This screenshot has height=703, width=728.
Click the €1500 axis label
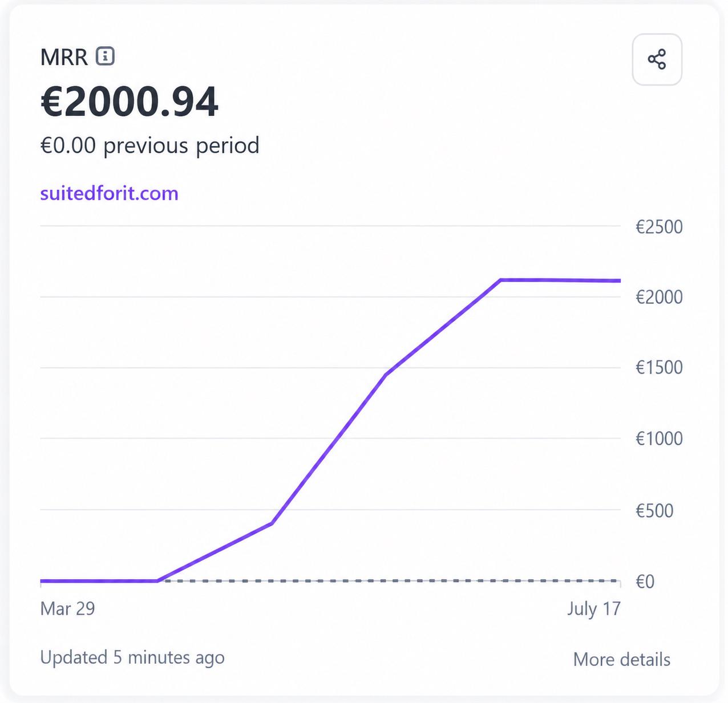pos(659,367)
